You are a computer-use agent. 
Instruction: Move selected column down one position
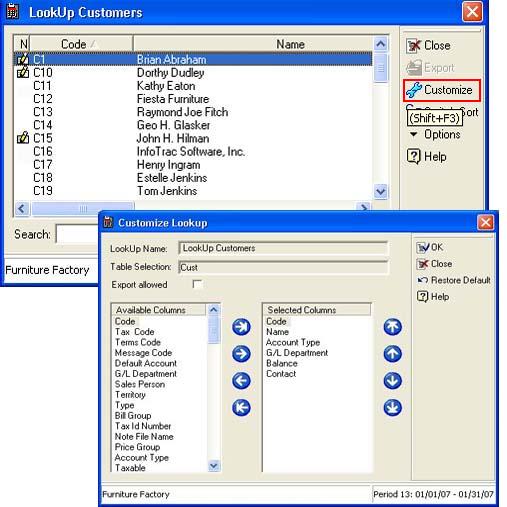tap(392, 381)
